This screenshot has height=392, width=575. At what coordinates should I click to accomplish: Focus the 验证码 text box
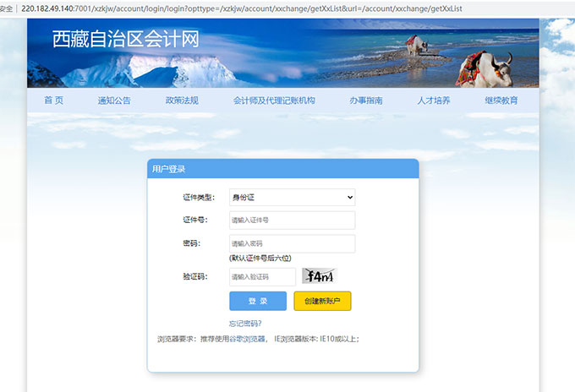point(262,276)
